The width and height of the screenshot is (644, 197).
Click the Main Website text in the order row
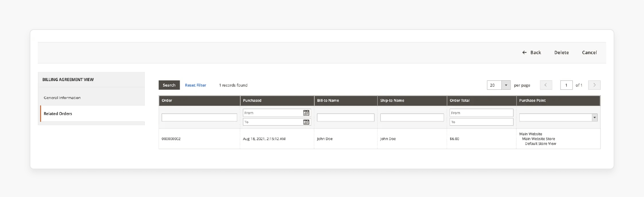pyautogui.click(x=531, y=134)
